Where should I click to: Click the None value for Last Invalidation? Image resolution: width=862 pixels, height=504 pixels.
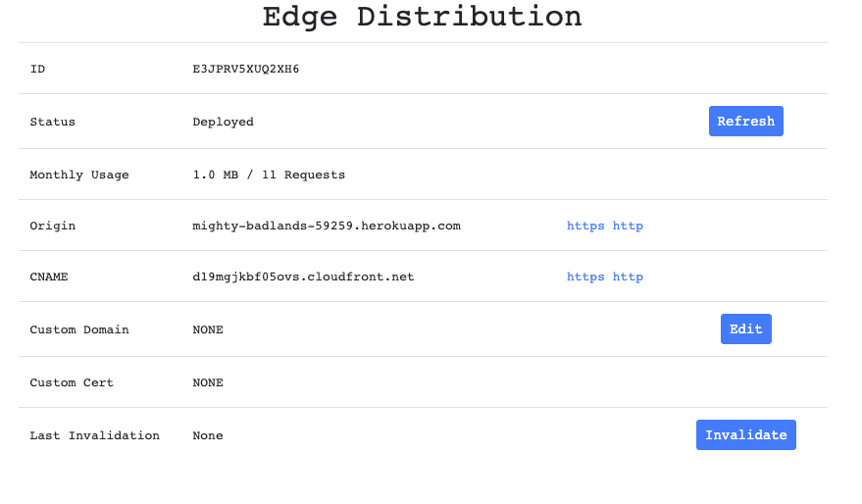coord(208,435)
